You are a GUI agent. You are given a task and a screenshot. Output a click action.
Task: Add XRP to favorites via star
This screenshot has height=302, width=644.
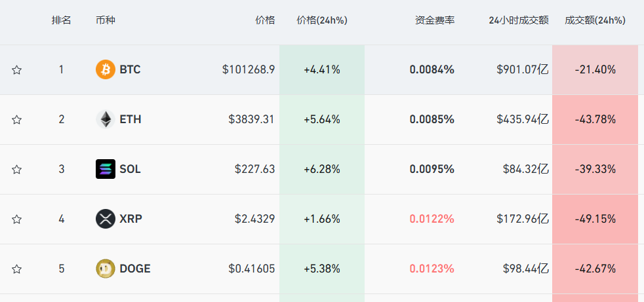[x=17, y=219]
